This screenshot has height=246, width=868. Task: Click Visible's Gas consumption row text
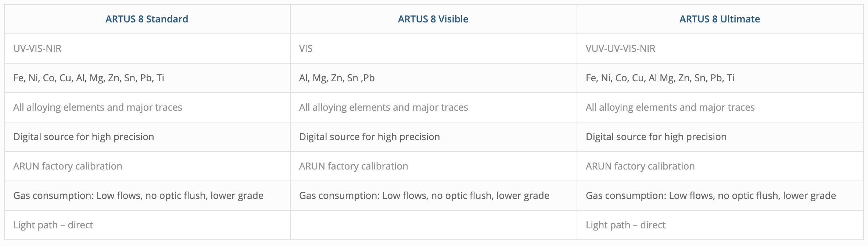tap(424, 196)
